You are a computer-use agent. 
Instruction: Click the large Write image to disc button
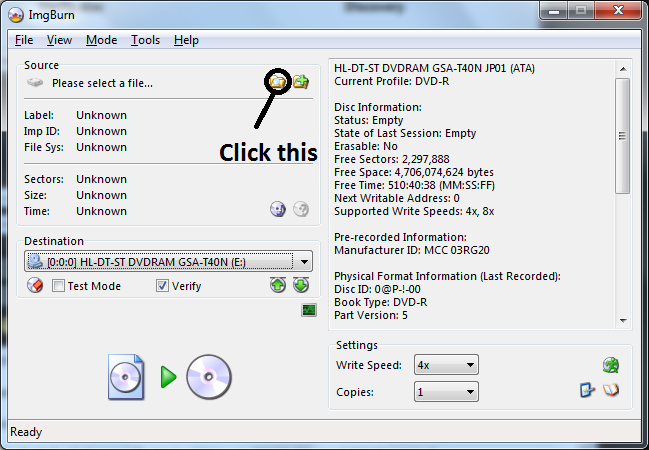click(169, 377)
